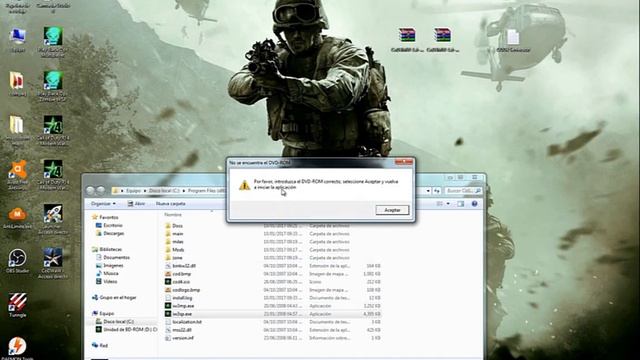Select Equipo in the navigation pane

103,313
